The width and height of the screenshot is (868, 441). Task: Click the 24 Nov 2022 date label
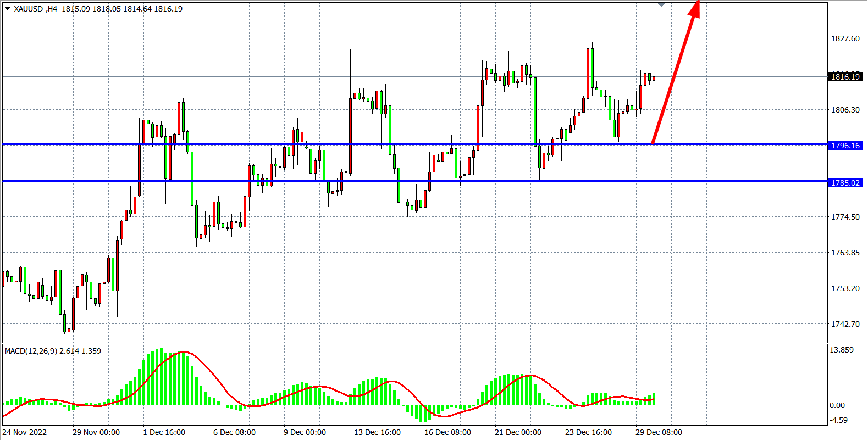pyautogui.click(x=25, y=432)
